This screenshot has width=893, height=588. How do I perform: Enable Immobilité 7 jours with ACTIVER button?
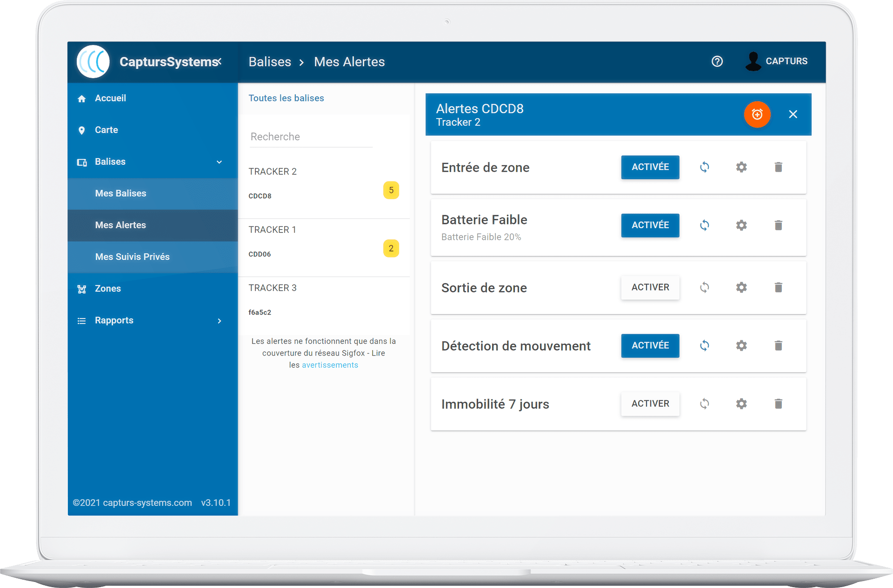click(x=650, y=404)
